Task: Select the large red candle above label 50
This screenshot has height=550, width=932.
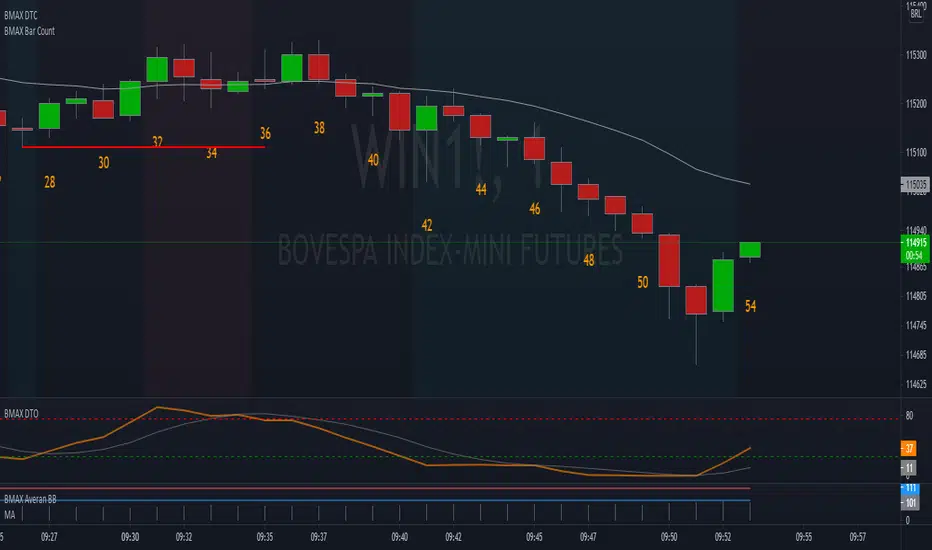Action: pos(669,260)
